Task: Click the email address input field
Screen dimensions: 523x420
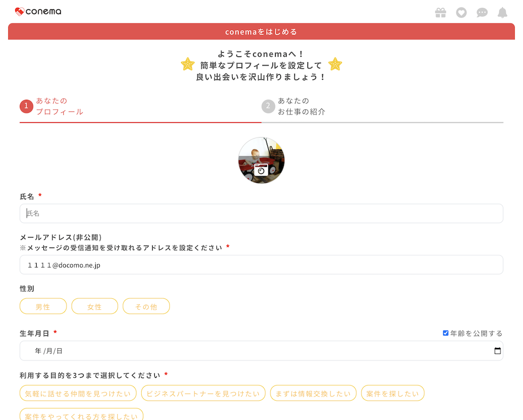Action: click(x=261, y=265)
